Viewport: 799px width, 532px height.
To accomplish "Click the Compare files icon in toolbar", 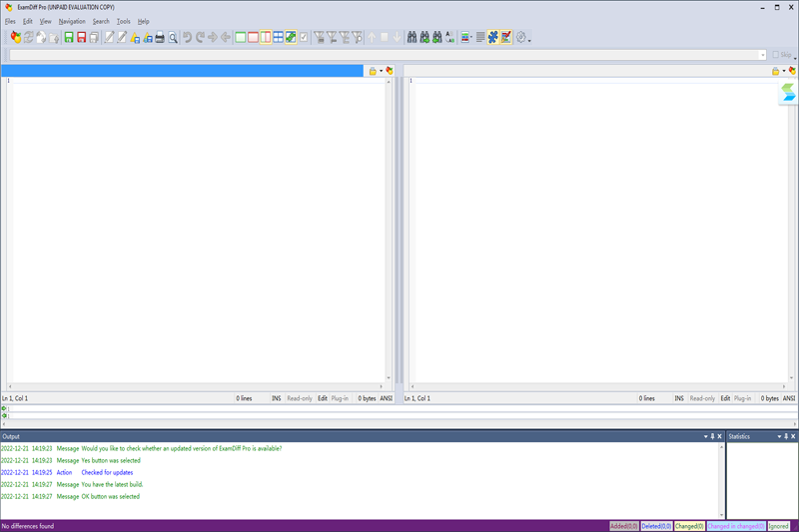I will coord(16,37).
